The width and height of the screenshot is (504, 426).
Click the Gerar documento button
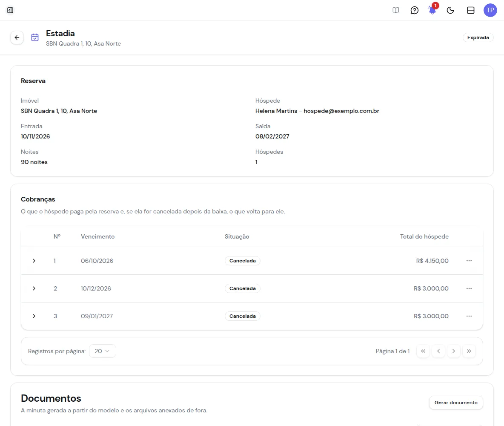[x=456, y=403]
